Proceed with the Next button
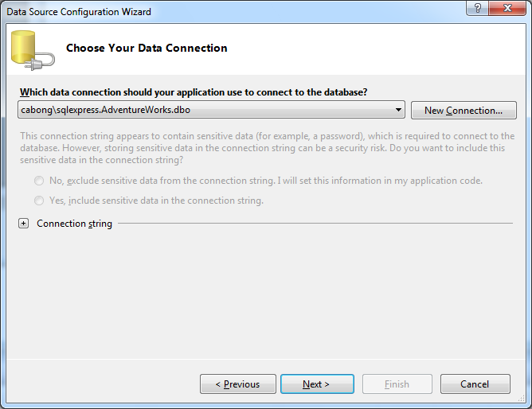This screenshot has height=409, width=532. [317, 384]
